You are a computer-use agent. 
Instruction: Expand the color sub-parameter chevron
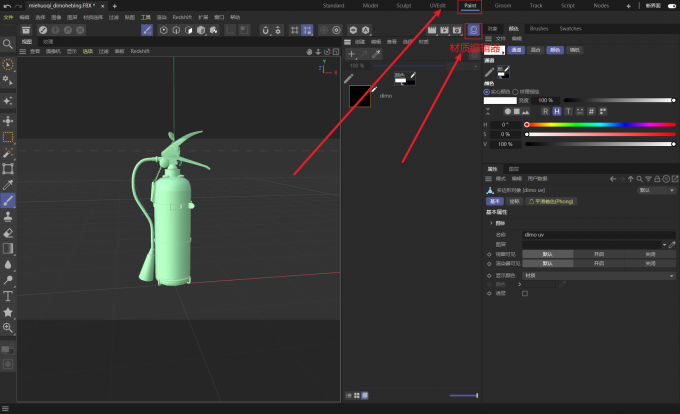click(520, 284)
